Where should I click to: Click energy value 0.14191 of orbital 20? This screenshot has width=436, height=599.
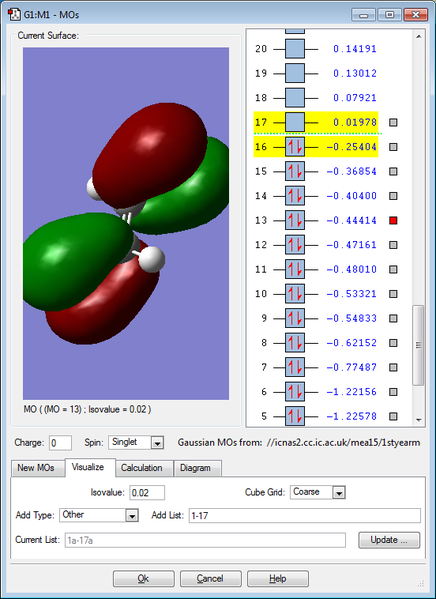click(355, 49)
